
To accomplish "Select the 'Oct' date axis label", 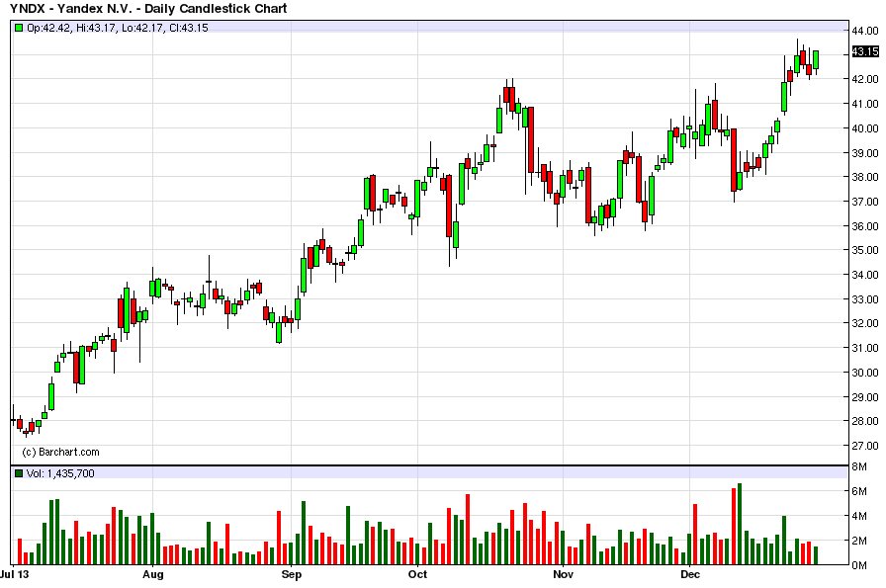I will pyautogui.click(x=418, y=574).
